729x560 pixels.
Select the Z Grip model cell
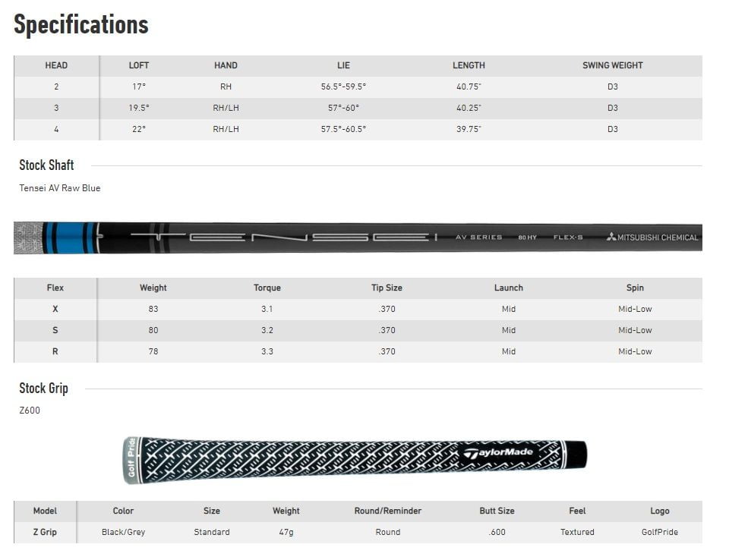point(45,532)
